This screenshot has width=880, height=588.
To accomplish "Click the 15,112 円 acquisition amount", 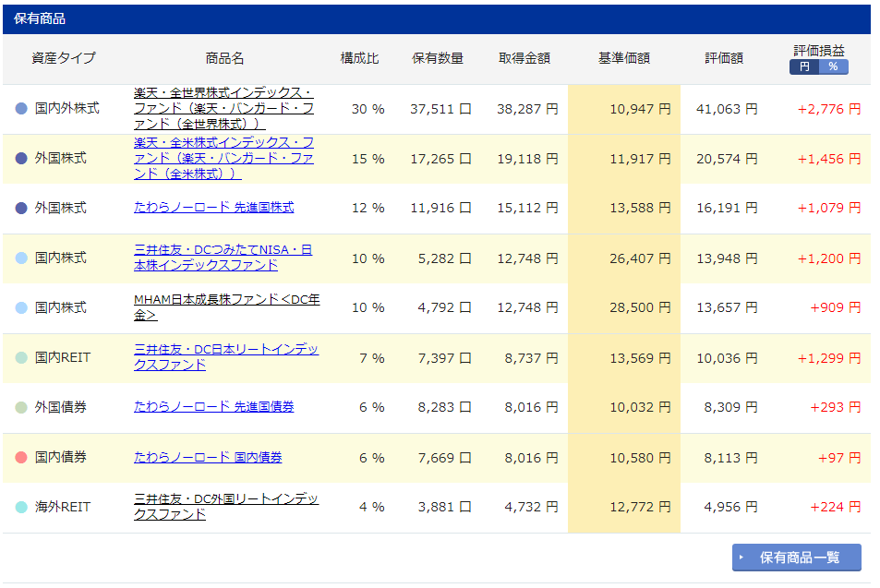I will pos(527,209).
